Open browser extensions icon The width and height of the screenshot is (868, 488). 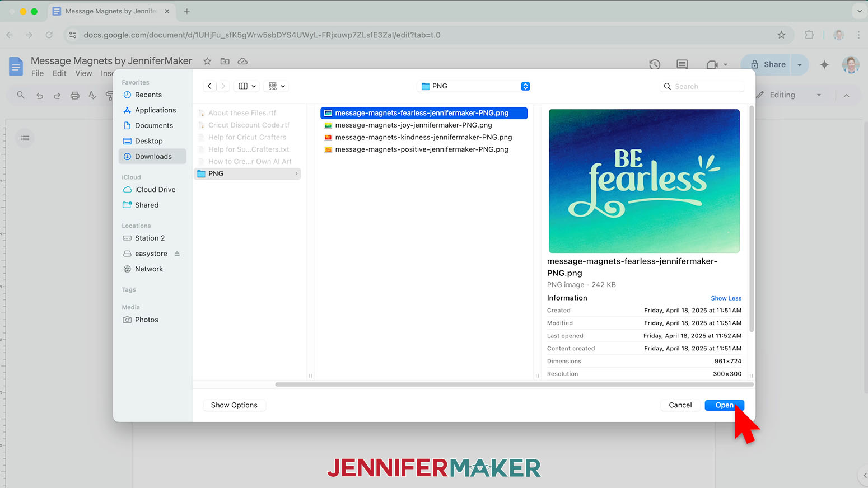(809, 35)
